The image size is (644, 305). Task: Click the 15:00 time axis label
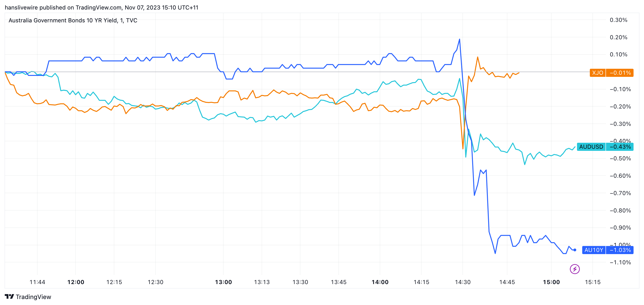(x=551, y=282)
